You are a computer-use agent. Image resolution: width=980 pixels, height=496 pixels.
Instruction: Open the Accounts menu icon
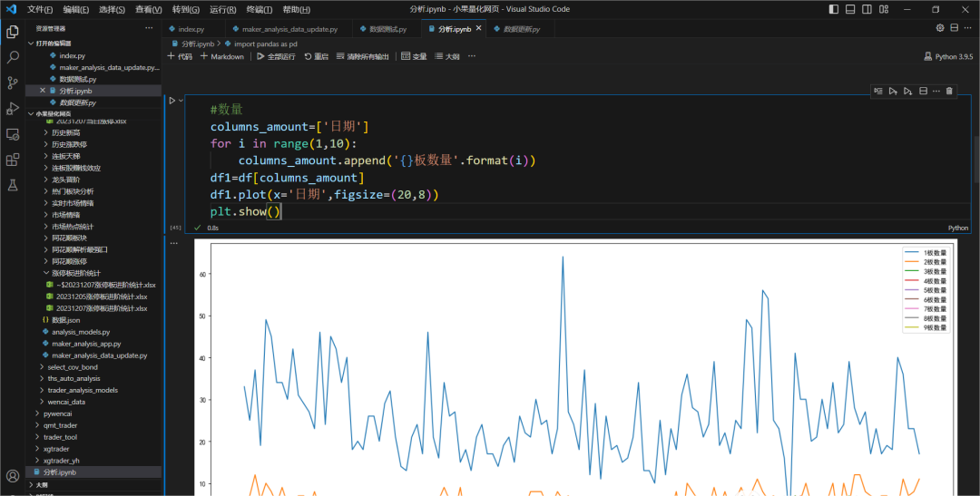tap(13, 476)
